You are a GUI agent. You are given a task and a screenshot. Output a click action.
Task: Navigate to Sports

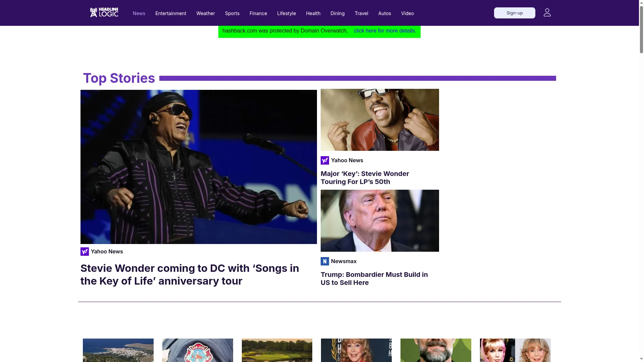click(232, 13)
